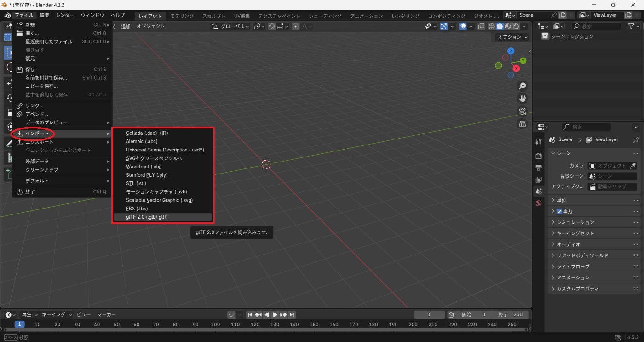Toggle X-ray mode icon

(x=481, y=27)
